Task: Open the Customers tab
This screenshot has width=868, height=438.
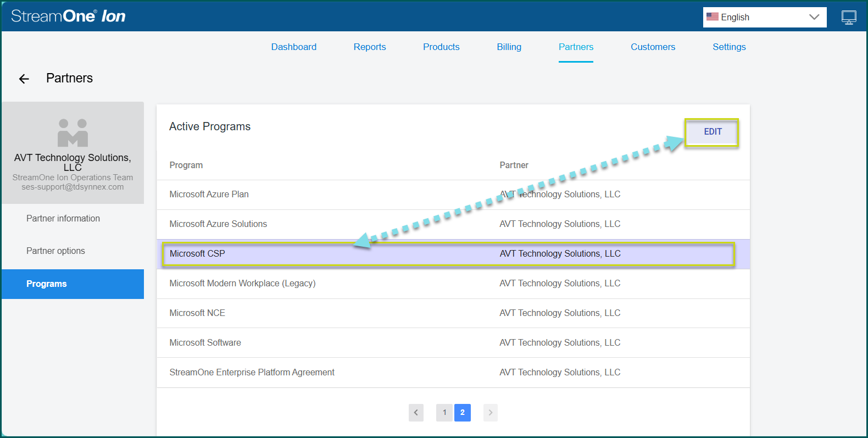Action: [653, 47]
